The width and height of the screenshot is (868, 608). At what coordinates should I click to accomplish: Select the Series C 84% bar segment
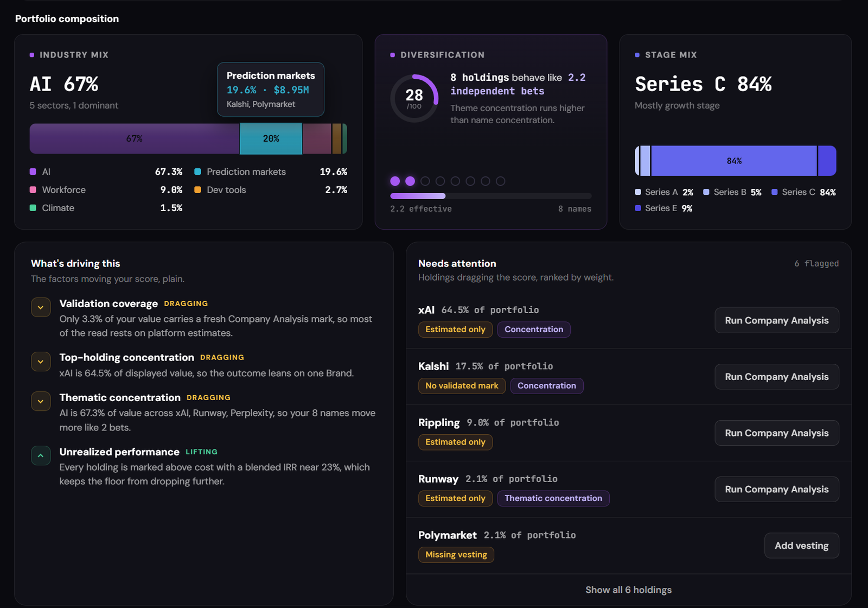(734, 161)
